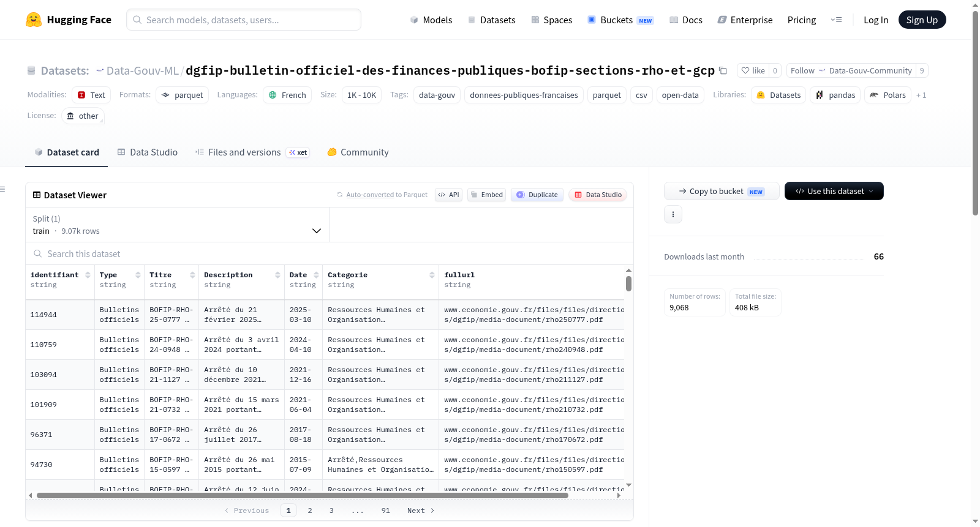Screen dimensions: 980x527
Task: Sort by the Categorie column
Action: click(x=432, y=275)
